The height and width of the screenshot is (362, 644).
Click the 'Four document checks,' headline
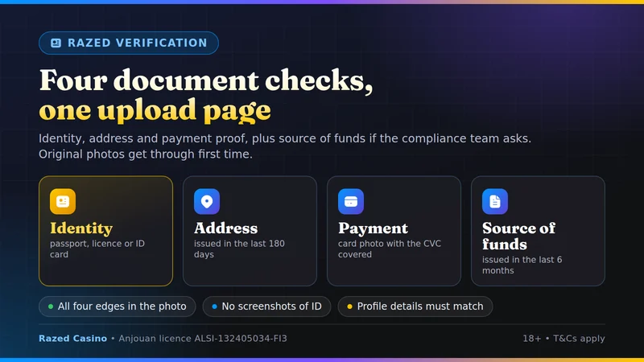206,81
